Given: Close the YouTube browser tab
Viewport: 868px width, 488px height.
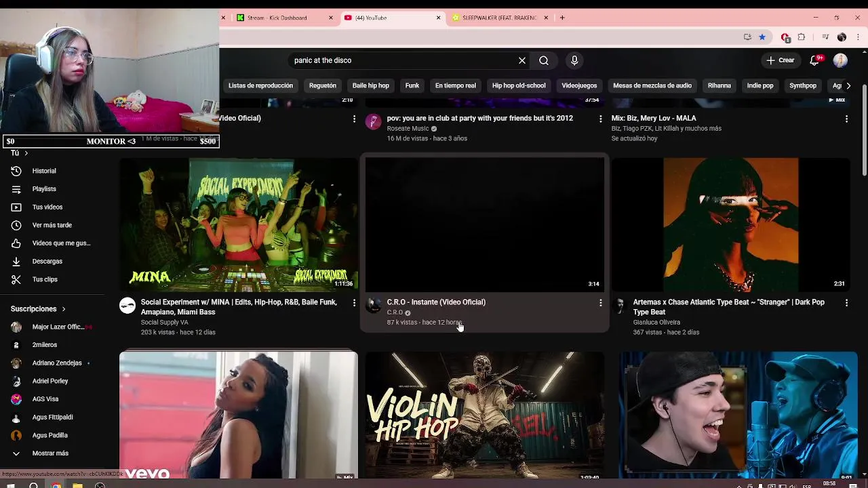Looking at the screenshot, I should pos(438,18).
